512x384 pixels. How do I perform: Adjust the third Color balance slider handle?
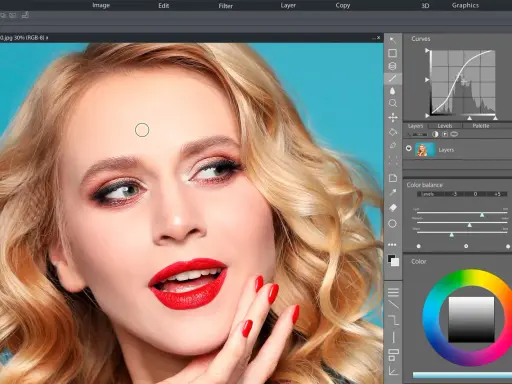click(451, 235)
